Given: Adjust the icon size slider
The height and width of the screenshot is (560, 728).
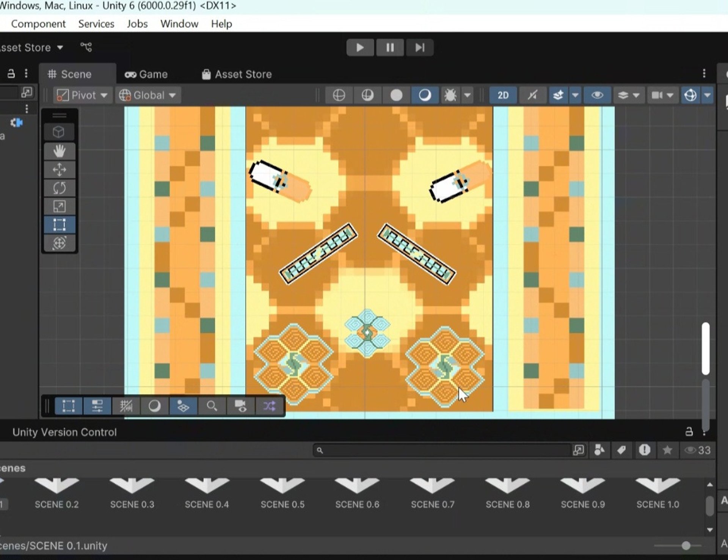Looking at the screenshot, I should [x=686, y=546].
